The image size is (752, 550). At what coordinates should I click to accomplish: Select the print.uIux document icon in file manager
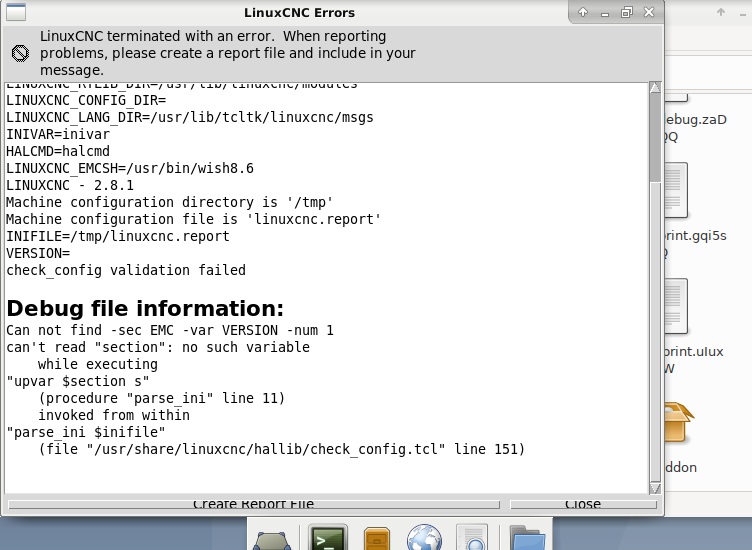coord(676,306)
